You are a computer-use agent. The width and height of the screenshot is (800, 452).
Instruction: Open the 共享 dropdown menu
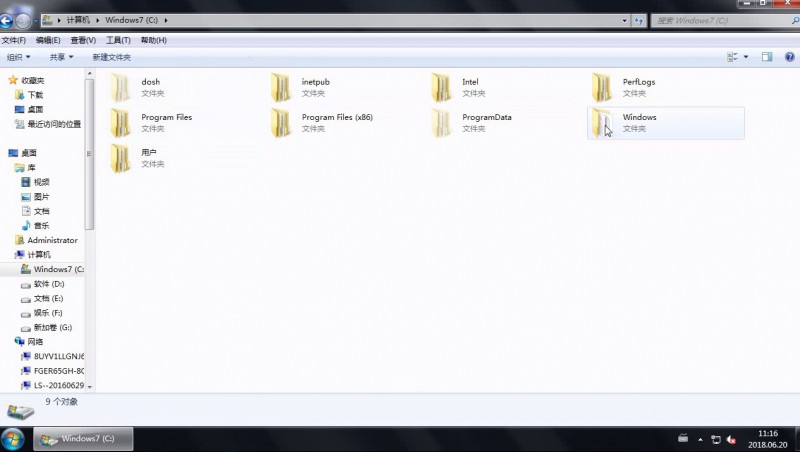click(61, 57)
